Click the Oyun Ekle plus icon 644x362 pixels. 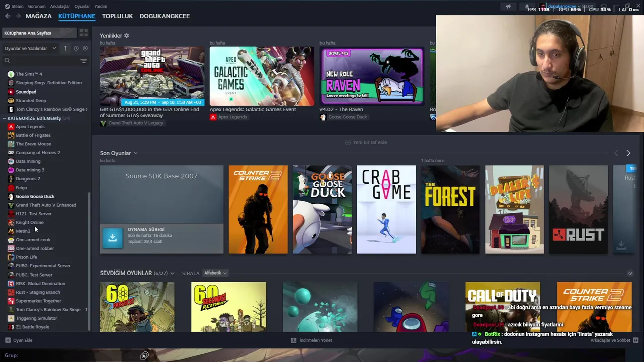8,340
